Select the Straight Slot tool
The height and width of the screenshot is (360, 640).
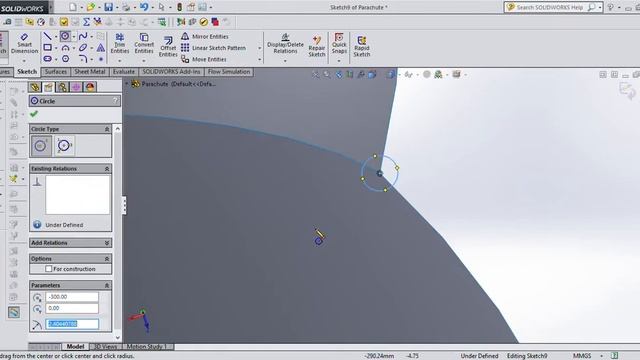tap(47, 59)
